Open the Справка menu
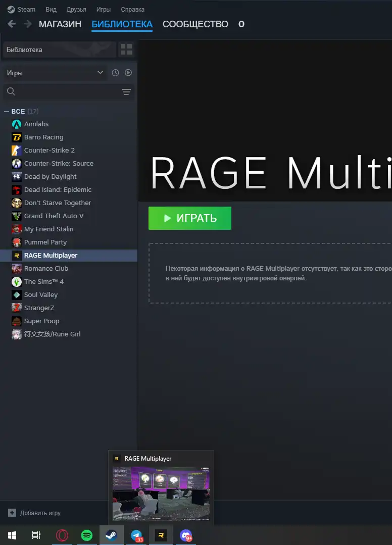This screenshot has width=392, height=545. click(x=132, y=10)
